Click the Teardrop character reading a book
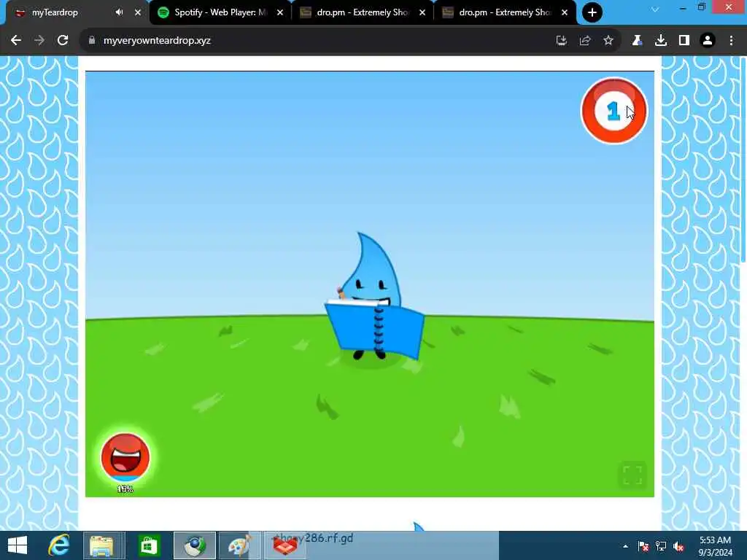 [374, 296]
